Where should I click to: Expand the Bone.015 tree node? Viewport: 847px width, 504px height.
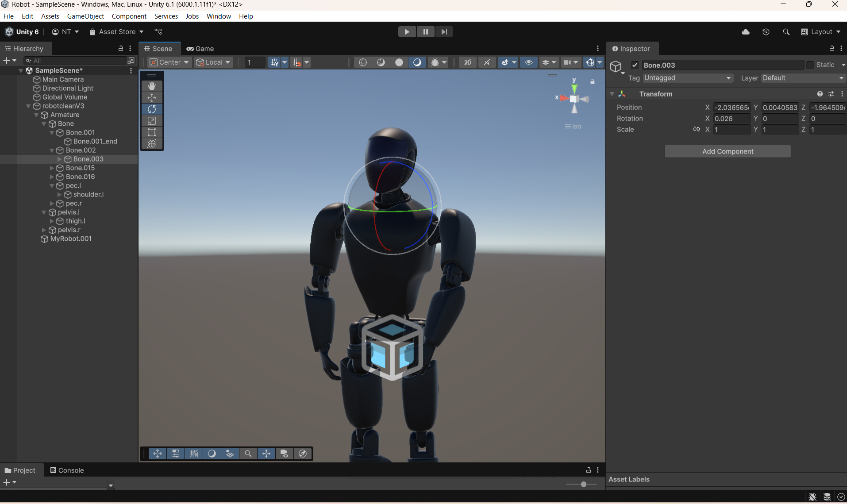52,168
